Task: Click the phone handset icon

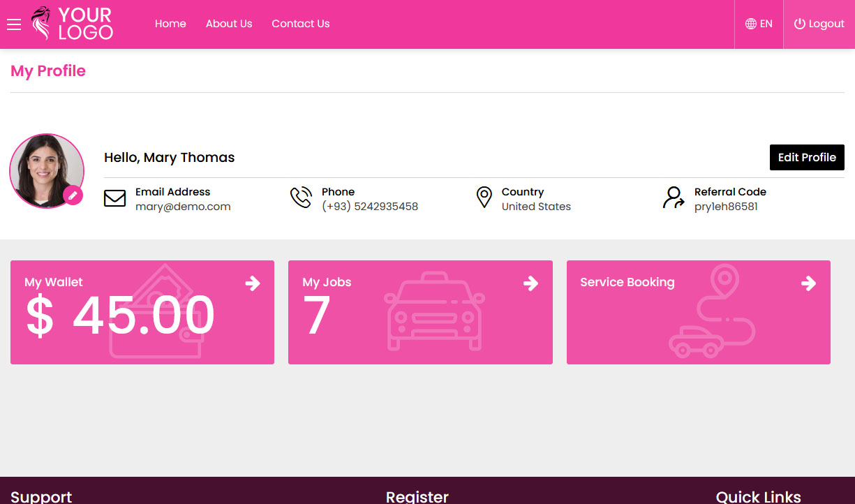Action: (x=301, y=198)
